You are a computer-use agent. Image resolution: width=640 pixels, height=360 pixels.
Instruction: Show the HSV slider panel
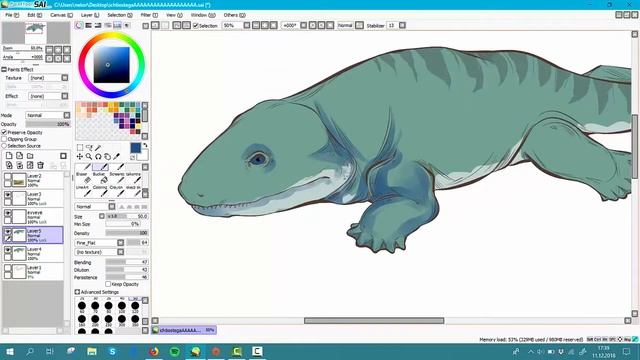tap(98, 25)
